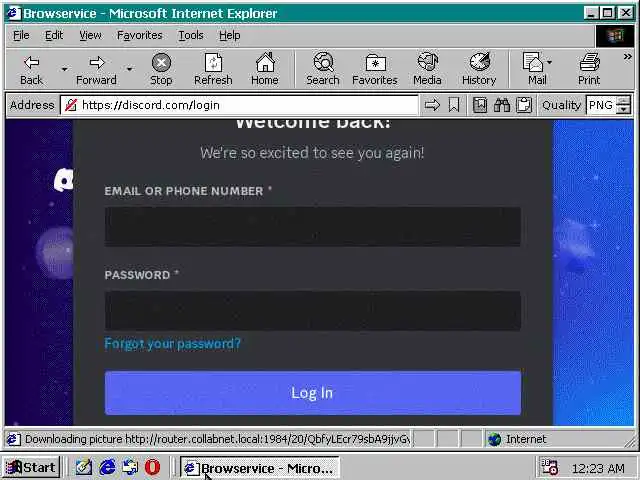Open the Back button history dropdown arrow
Image resolution: width=640 pixels, height=480 pixels.
point(64,69)
